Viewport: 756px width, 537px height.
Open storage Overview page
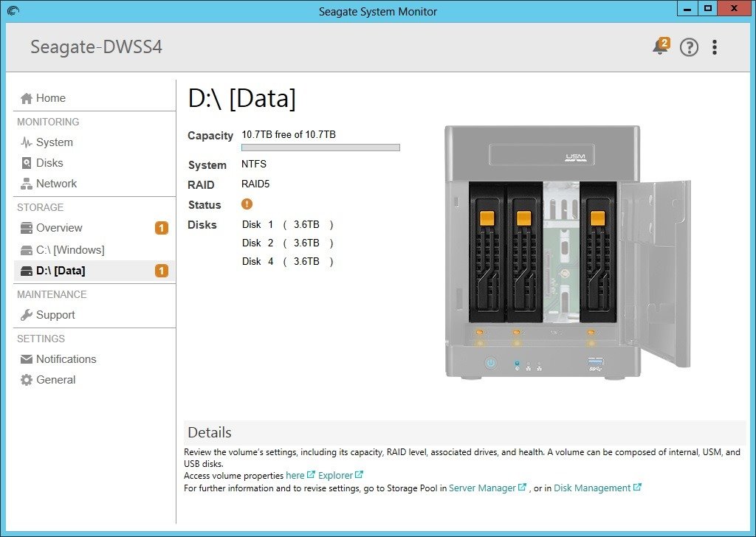[59, 228]
